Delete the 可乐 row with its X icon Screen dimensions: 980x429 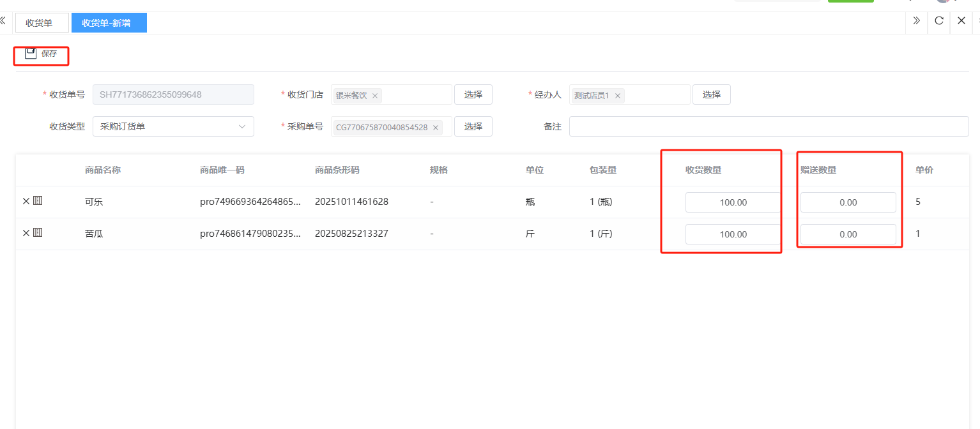point(26,201)
